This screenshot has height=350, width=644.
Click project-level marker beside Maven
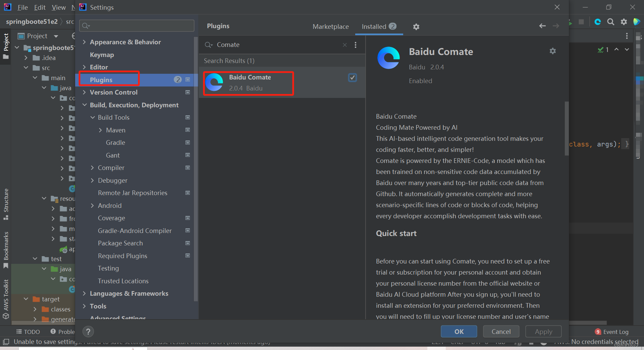(x=188, y=130)
